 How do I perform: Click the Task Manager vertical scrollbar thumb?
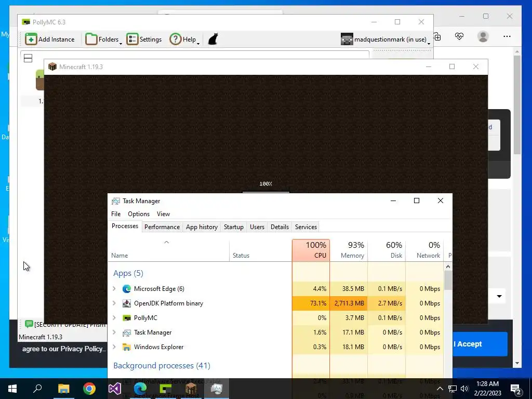click(448, 280)
